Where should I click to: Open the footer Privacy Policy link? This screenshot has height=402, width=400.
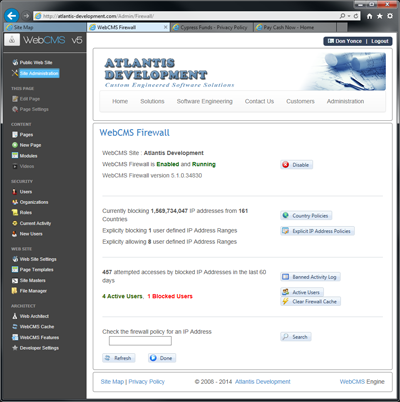point(147,382)
